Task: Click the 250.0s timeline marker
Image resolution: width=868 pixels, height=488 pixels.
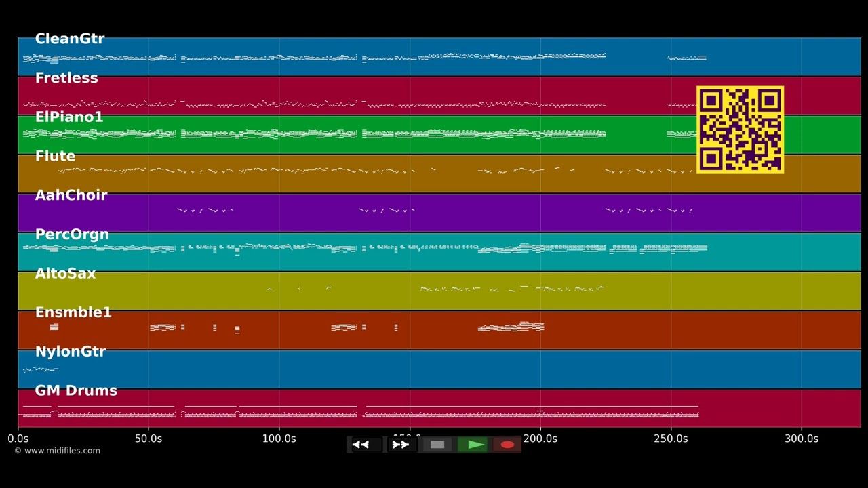Action: point(671,439)
